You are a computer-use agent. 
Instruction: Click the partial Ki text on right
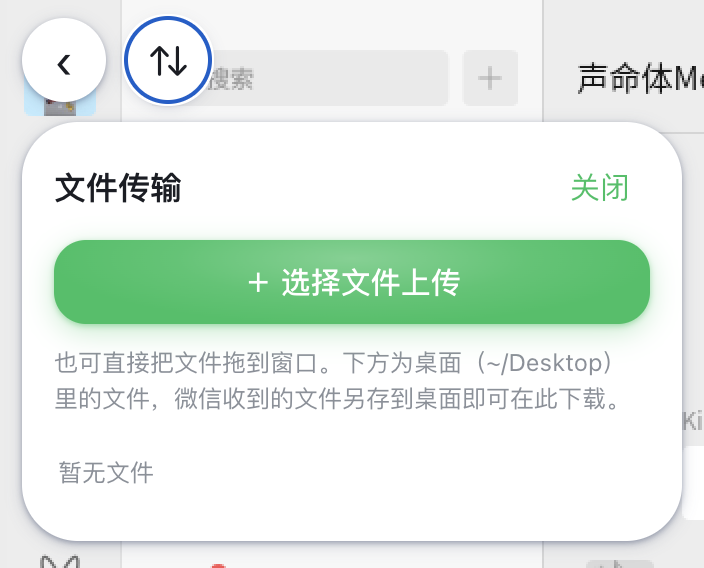point(693,421)
